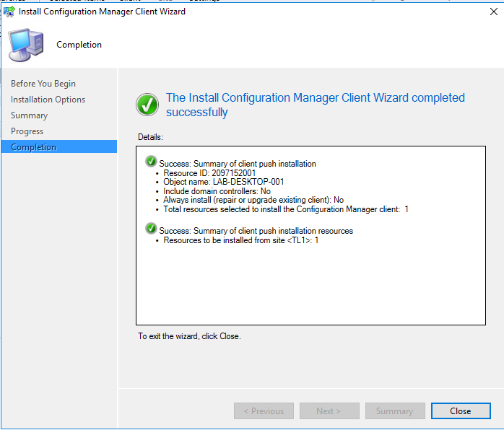Click the computer icon in wizard header
Screen dimensions: 504x430
[x=26, y=45]
